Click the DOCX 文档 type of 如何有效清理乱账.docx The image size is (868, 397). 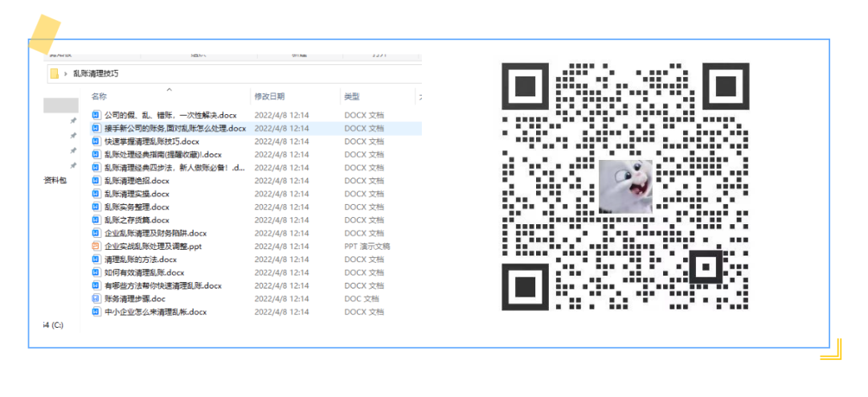click(x=364, y=272)
